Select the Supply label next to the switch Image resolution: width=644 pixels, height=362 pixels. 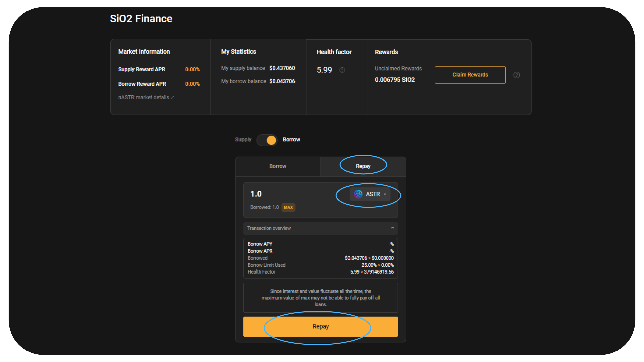pos(243,140)
